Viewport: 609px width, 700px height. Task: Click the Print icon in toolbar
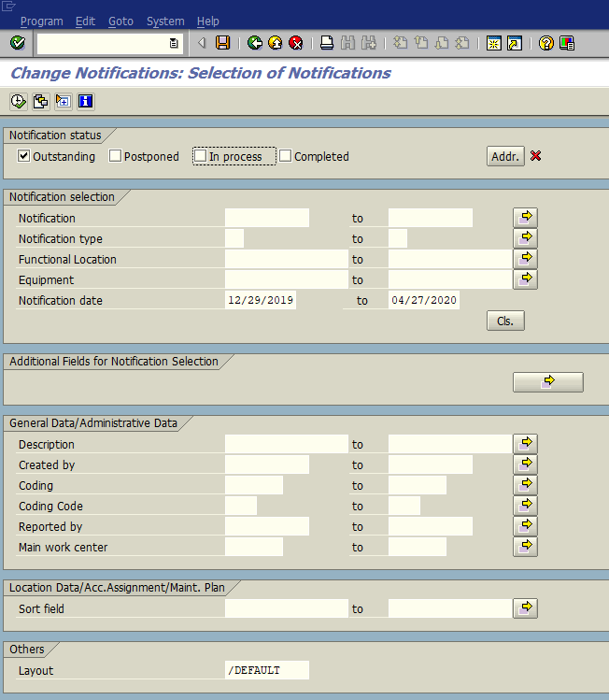pos(327,43)
